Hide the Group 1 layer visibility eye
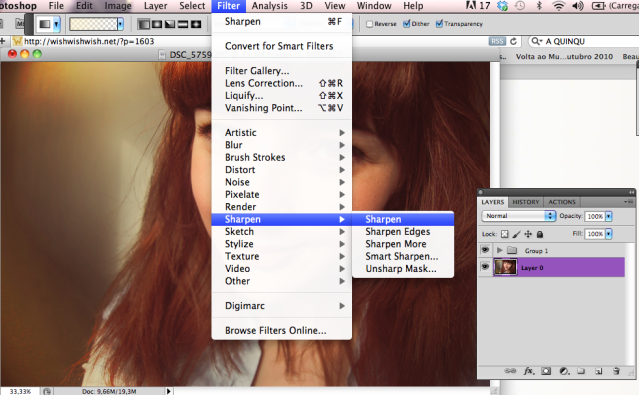This screenshot has height=395, width=639. 485,249
